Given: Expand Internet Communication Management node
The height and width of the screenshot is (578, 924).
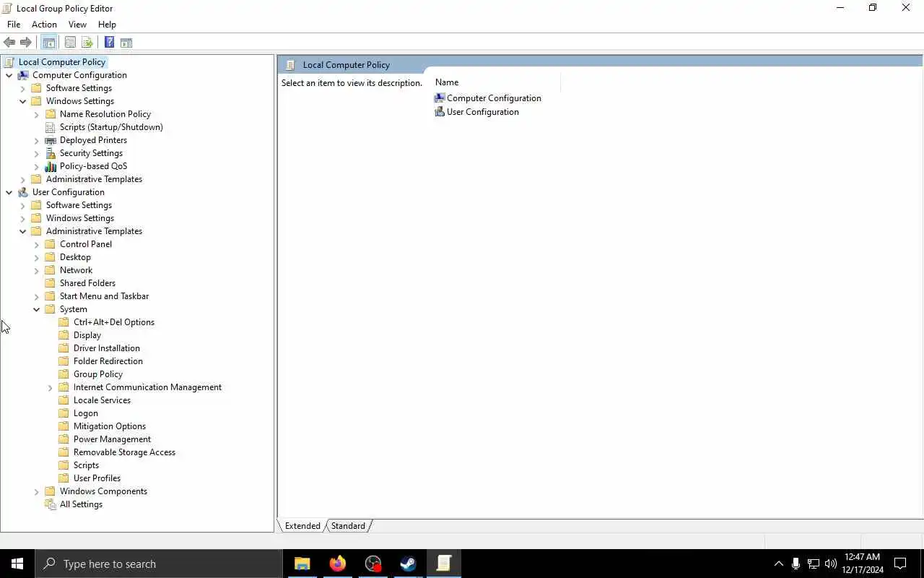Looking at the screenshot, I should click(51, 387).
